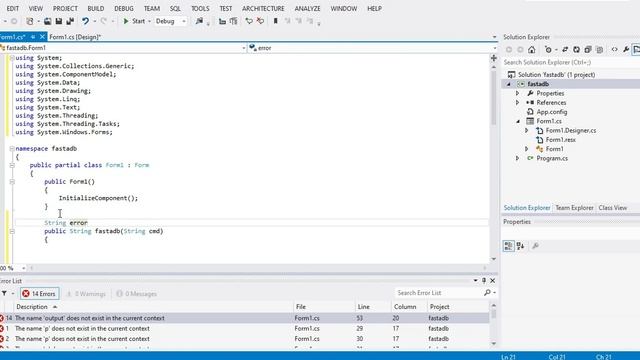Click the Show All Files icon
This screenshot has height=360, width=640.
point(599,50)
